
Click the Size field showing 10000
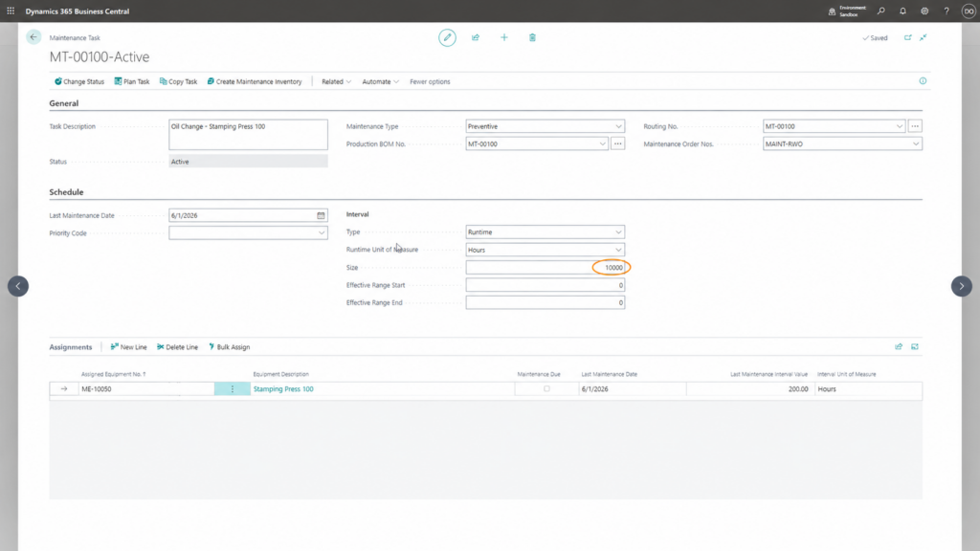pos(545,268)
